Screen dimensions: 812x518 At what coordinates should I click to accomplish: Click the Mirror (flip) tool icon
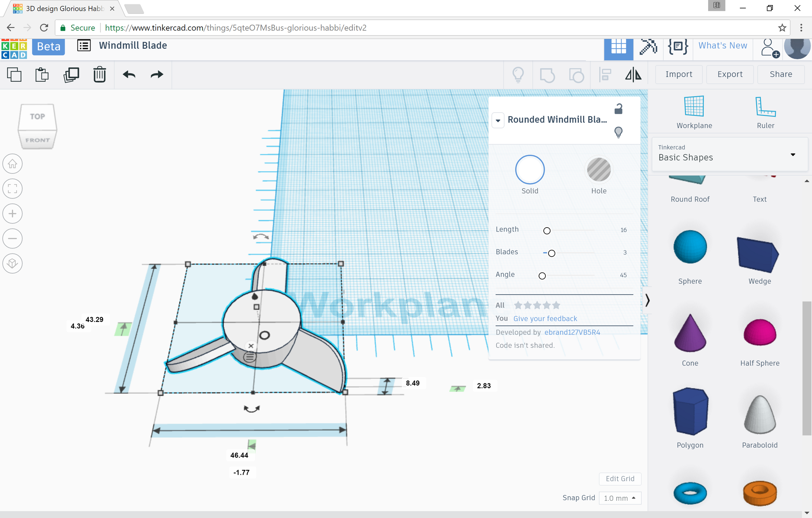point(633,74)
